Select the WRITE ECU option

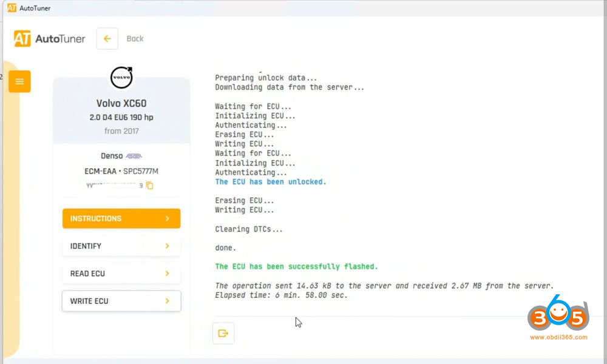click(121, 301)
